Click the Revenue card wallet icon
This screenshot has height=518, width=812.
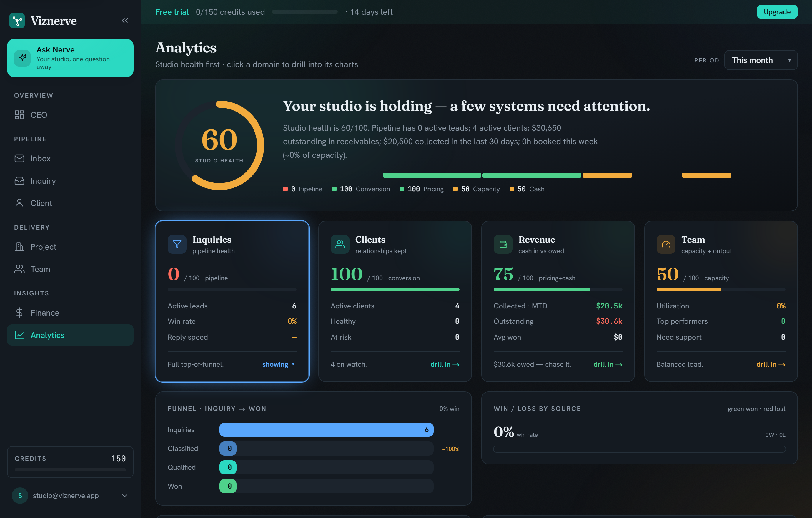coord(503,244)
